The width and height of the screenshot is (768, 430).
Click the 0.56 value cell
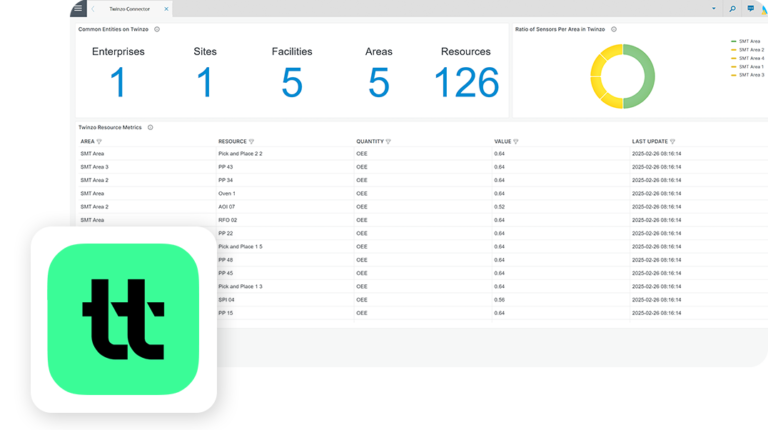point(499,299)
